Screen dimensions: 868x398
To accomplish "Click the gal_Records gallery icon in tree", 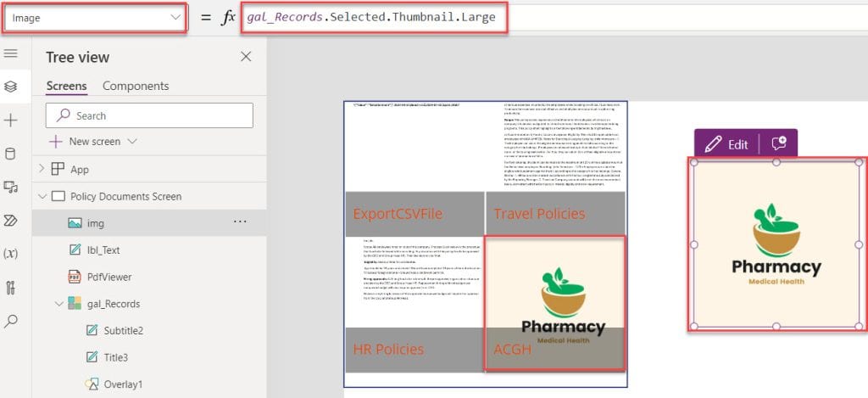I will point(75,304).
